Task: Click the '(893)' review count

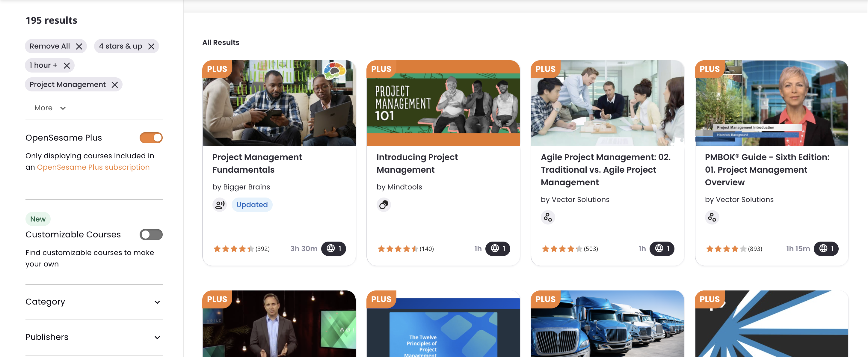Action: coord(755,249)
